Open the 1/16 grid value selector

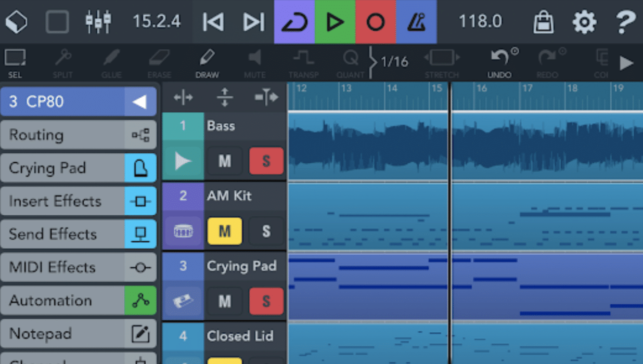394,62
